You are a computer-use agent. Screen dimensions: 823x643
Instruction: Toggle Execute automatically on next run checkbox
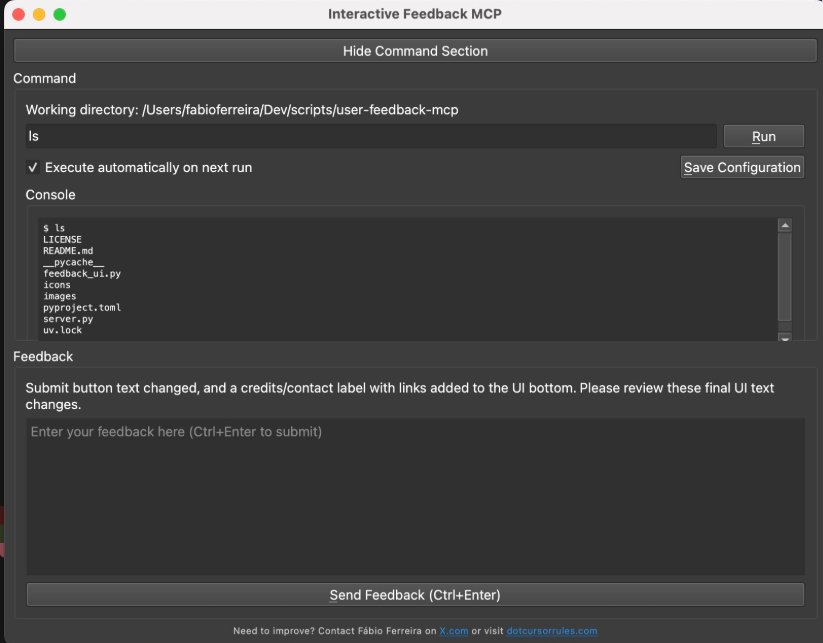[x=33, y=167]
